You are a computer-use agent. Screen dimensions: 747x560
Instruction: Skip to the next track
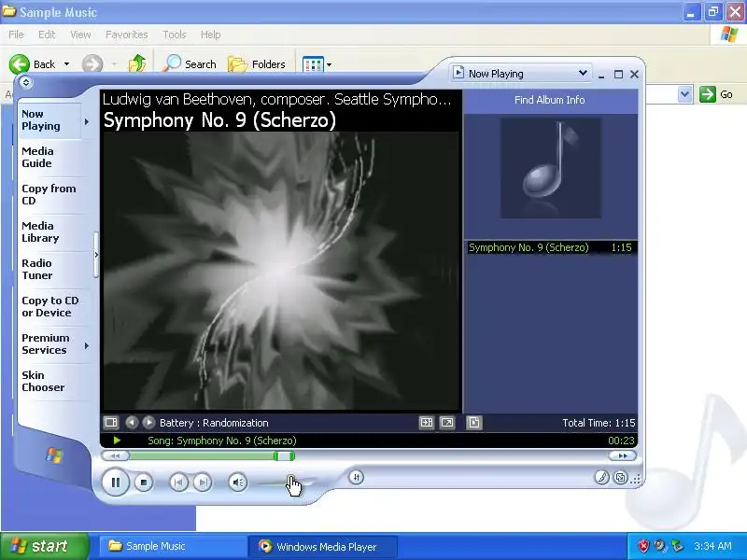[x=203, y=483]
